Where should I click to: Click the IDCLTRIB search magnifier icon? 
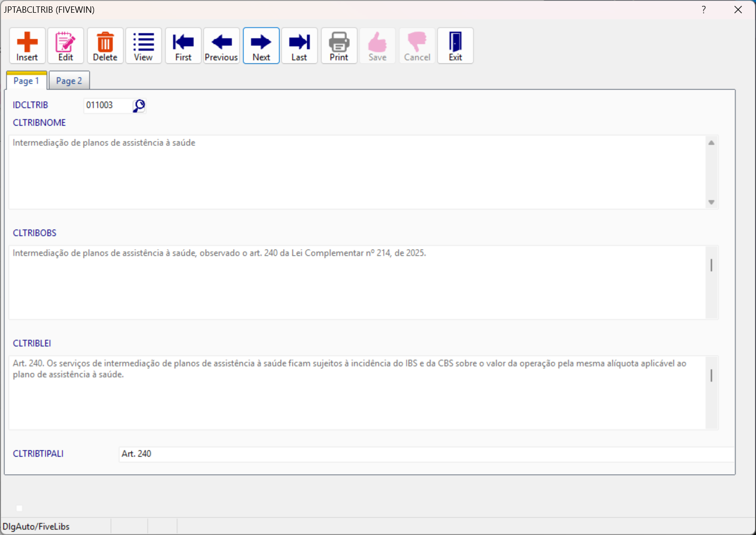pos(139,105)
